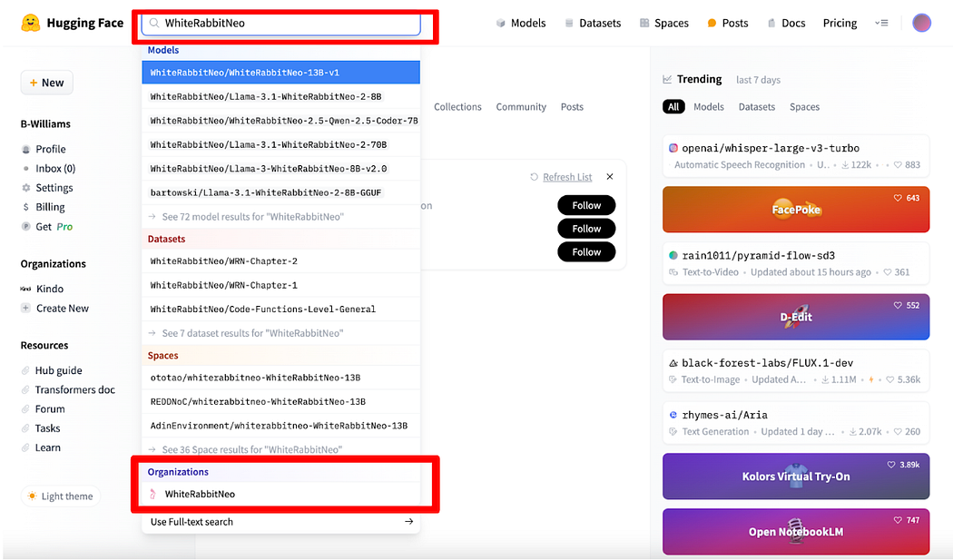Open Settings in the sidebar

(x=47, y=188)
